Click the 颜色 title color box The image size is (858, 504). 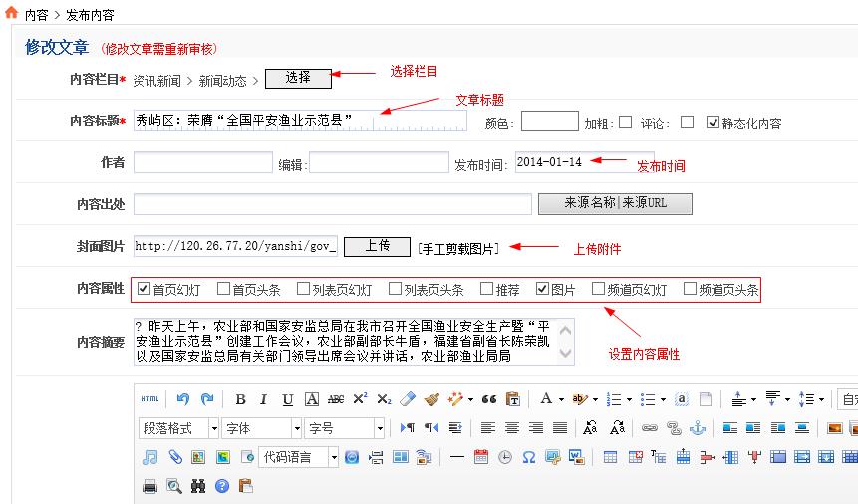[x=549, y=122]
